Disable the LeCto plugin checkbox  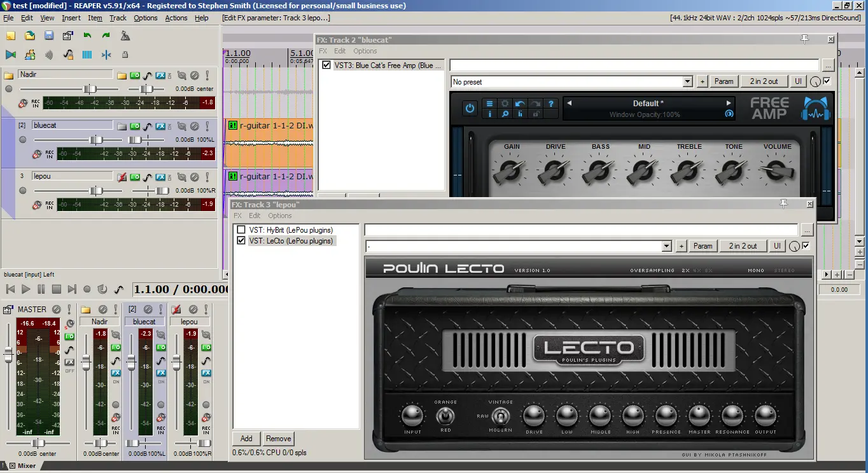[x=241, y=241]
